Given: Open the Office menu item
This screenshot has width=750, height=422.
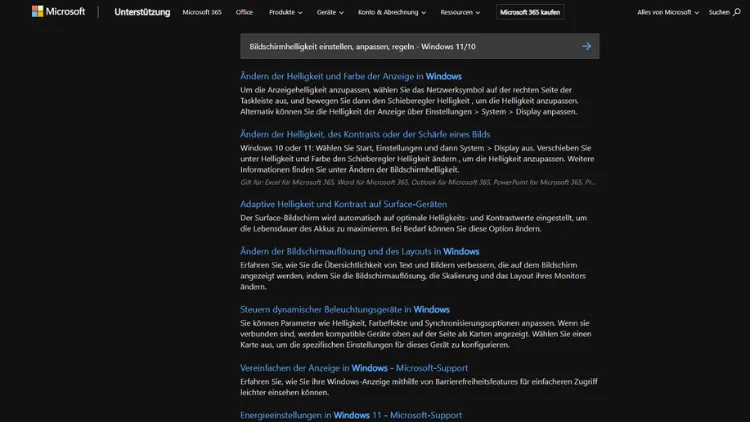Looking at the screenshot, I should (x=244, y=12).
